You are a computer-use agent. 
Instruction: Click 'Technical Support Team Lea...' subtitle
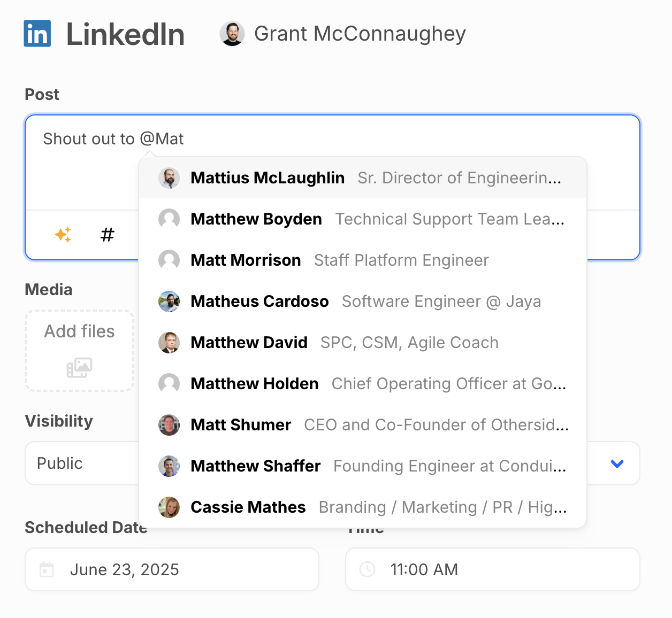(450, 219)
